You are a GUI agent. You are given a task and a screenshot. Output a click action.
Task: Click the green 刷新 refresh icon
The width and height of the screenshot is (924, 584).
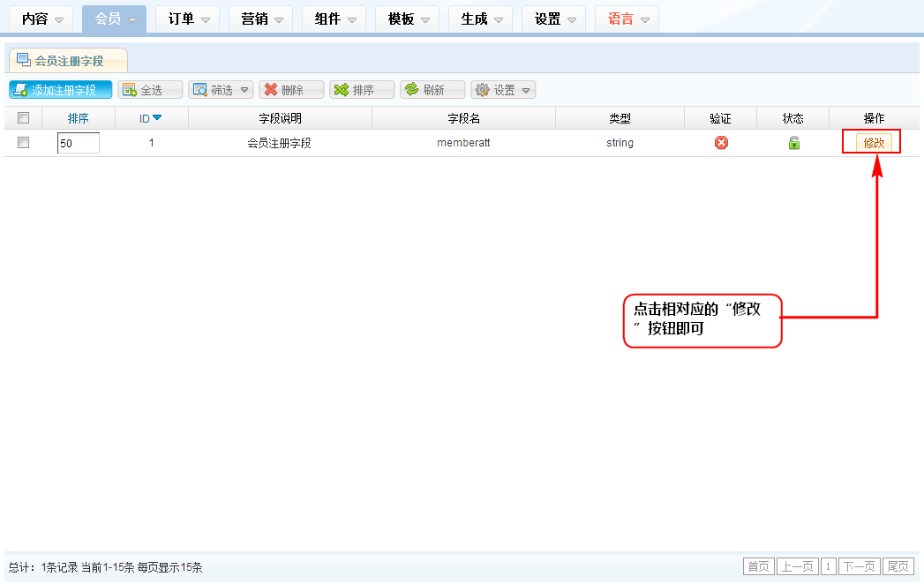click(x=411, y=90)
